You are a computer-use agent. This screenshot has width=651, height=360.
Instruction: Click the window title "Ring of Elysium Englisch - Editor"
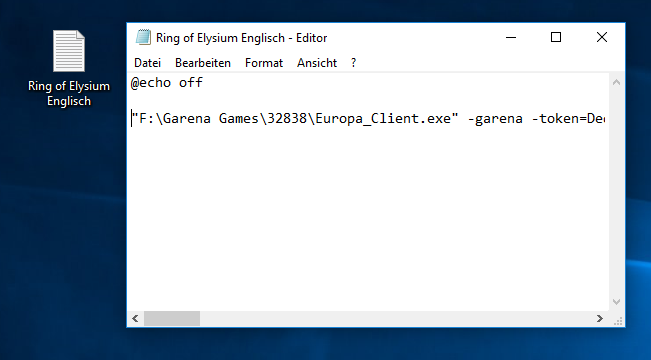pos(241,38)
